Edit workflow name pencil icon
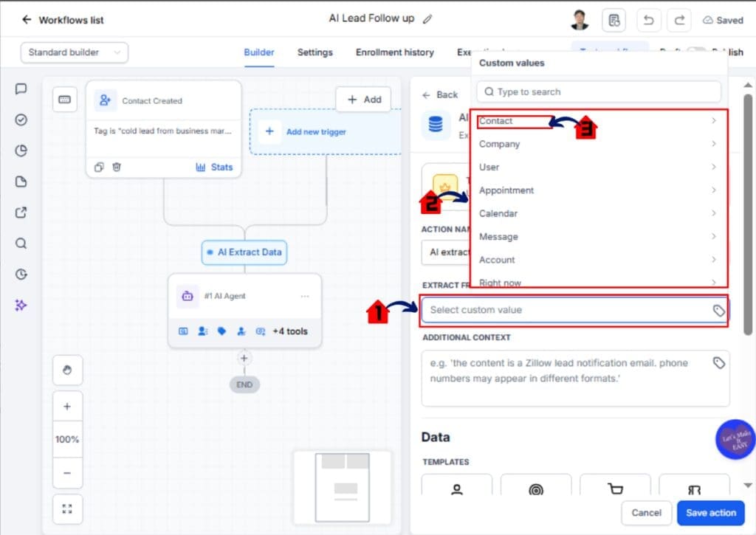 427,19
